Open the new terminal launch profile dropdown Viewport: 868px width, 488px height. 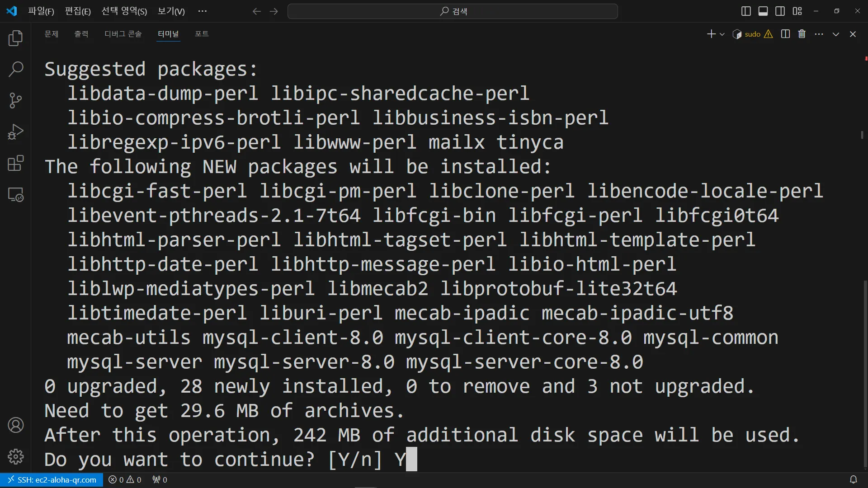722,34
